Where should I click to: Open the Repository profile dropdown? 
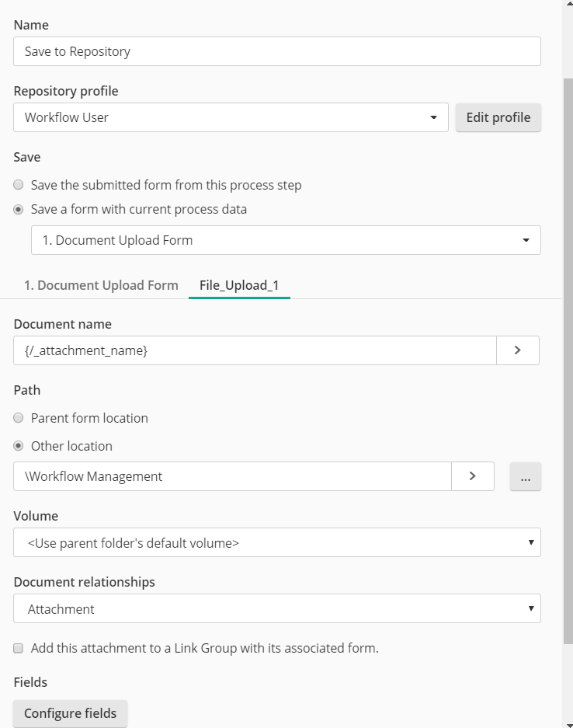[231, 117]
